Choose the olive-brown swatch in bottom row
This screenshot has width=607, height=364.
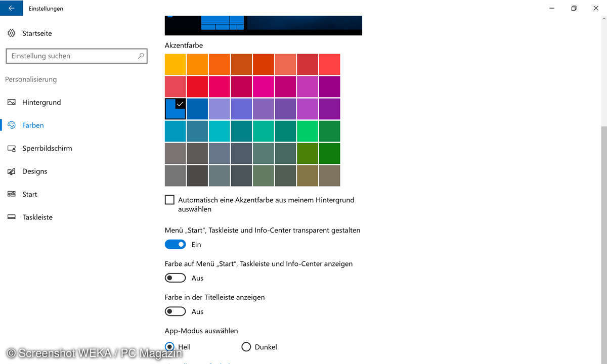point(308,175)
